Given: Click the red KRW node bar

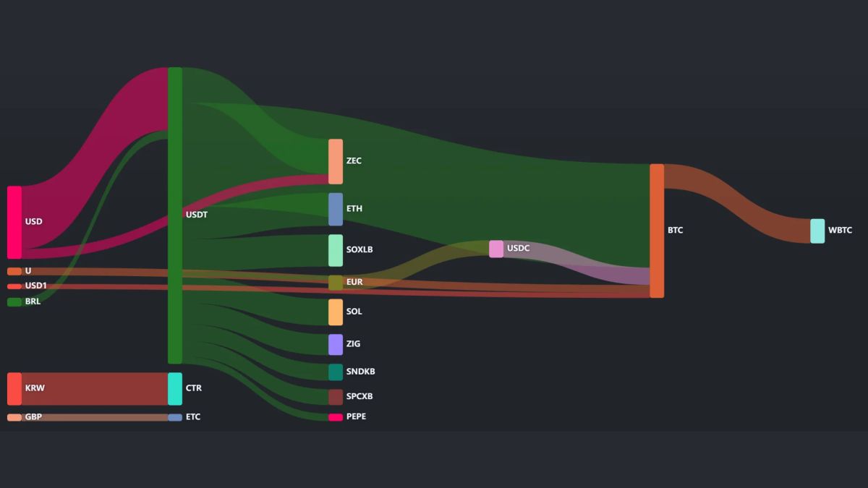Looking at the screenshot, I should pyautogui.click(x=14, y=389).
